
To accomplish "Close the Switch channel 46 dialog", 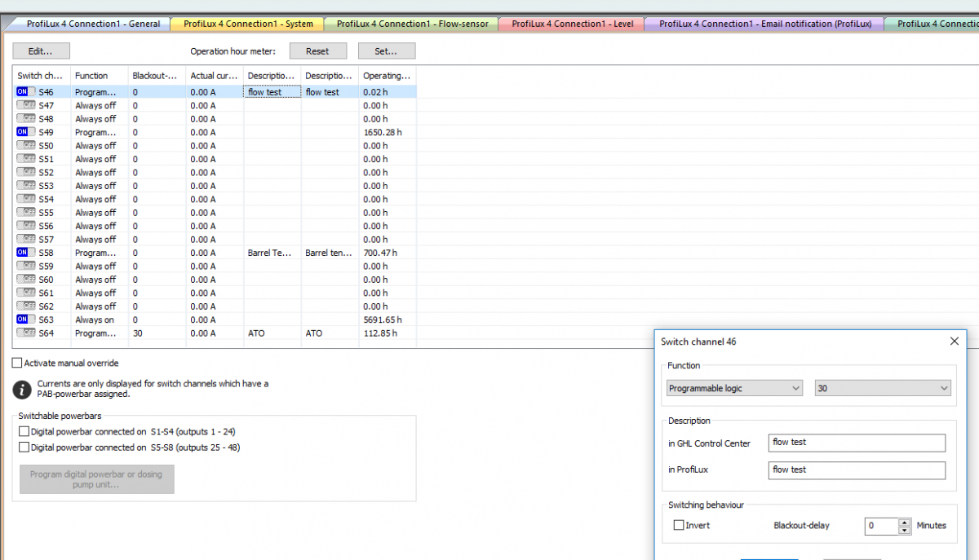I will (x=955, y=342).
